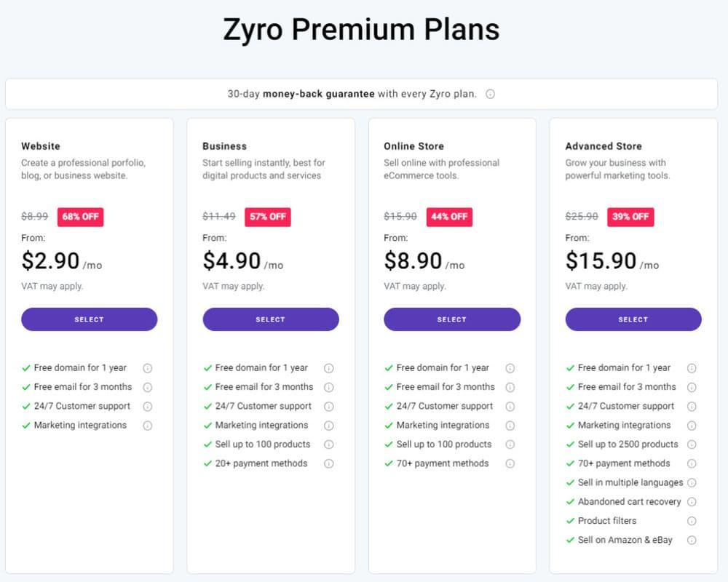Click info icon beside Abandoned cart recovery
This screenshot has width=728, height=582.
tap(692, 502)
